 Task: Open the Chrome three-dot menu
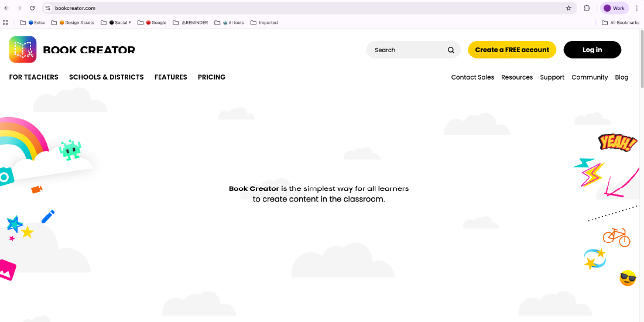click(636, 8)
